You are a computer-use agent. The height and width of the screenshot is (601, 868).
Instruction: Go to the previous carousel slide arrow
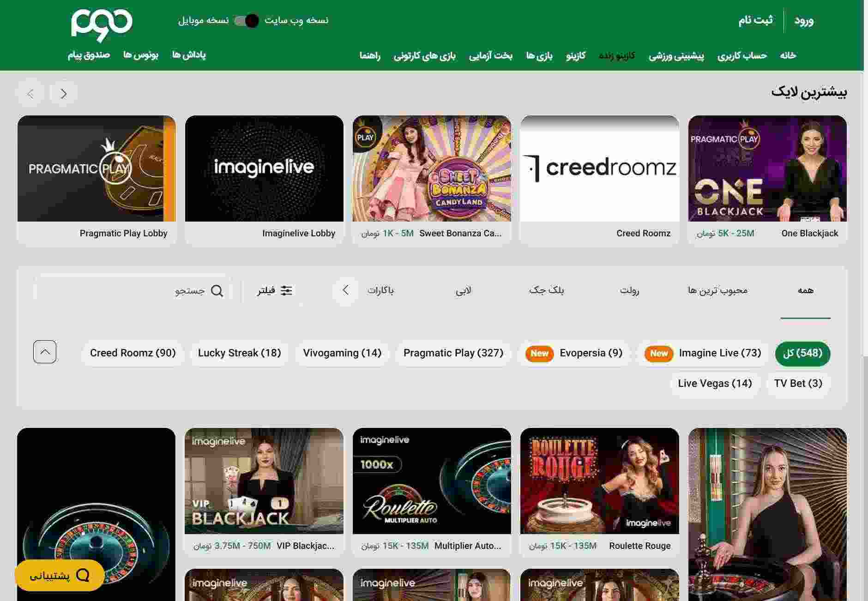[x=30, y=94]
